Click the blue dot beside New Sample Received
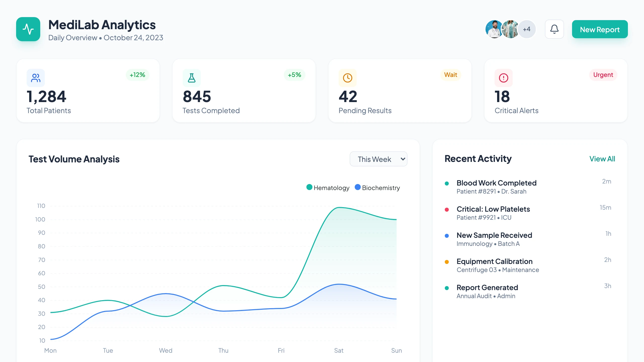This screenshot has height=362, width=644. point(447,236)
